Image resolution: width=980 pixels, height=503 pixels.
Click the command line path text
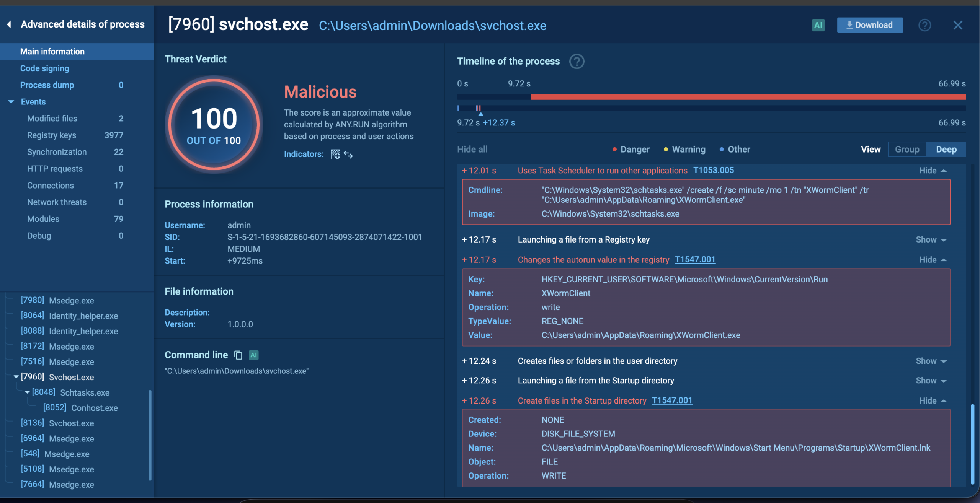tap(237, 371)
